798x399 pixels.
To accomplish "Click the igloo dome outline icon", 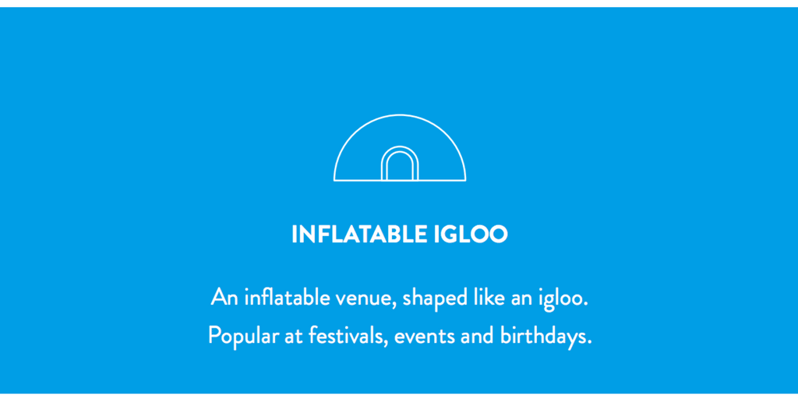I will tap(400, 148).
